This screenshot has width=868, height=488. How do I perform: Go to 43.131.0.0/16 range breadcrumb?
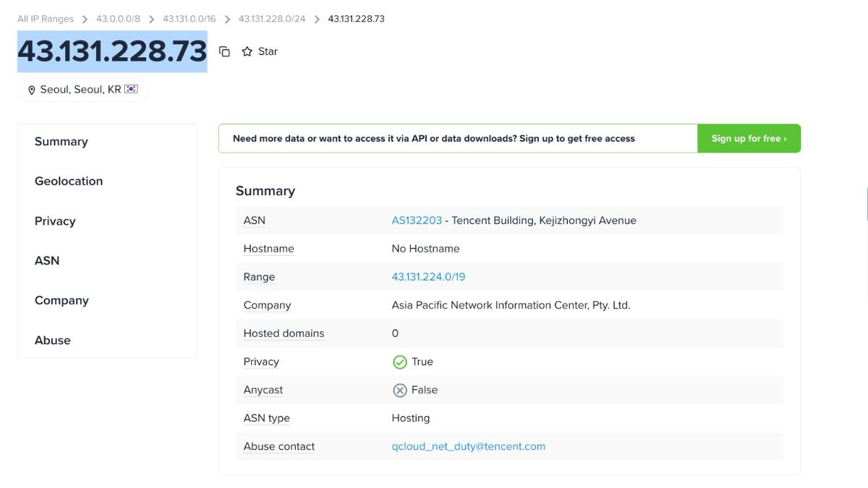click(189, 19)
